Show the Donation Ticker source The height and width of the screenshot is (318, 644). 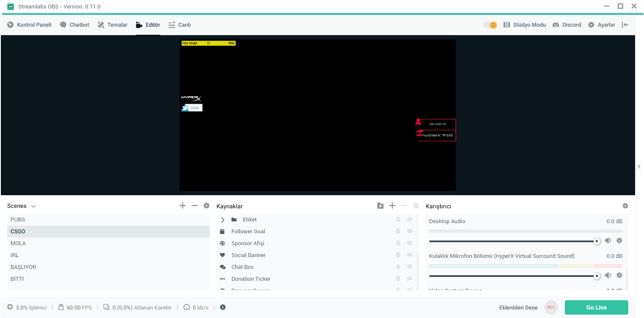pyautogui.click(x=410, y=279)
